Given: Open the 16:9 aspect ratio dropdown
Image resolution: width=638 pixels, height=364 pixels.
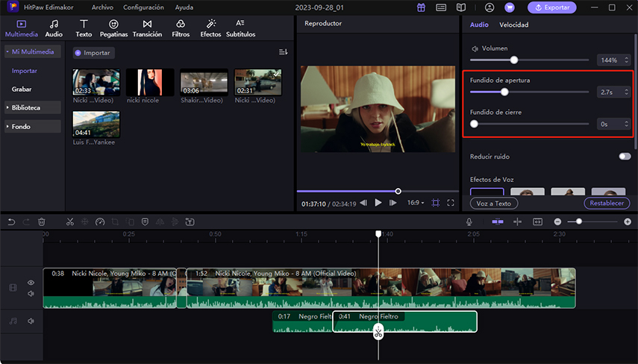Looking at the screenshot, I should point(416,203).
